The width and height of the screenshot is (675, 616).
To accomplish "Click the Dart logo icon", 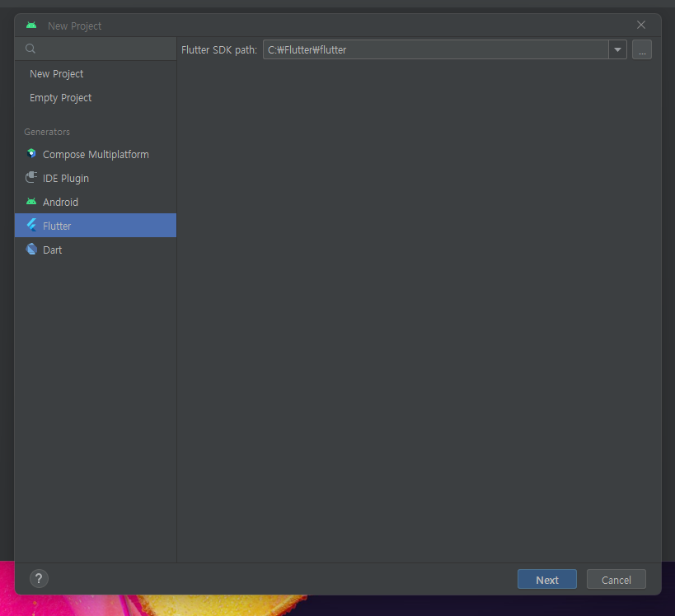I will [x=31, y=249].
